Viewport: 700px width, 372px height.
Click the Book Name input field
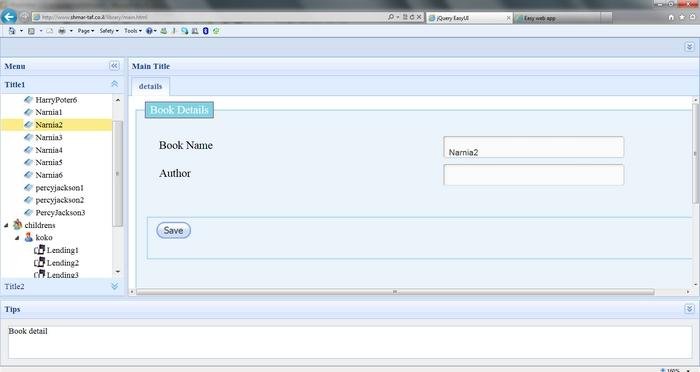coord(533,147)
